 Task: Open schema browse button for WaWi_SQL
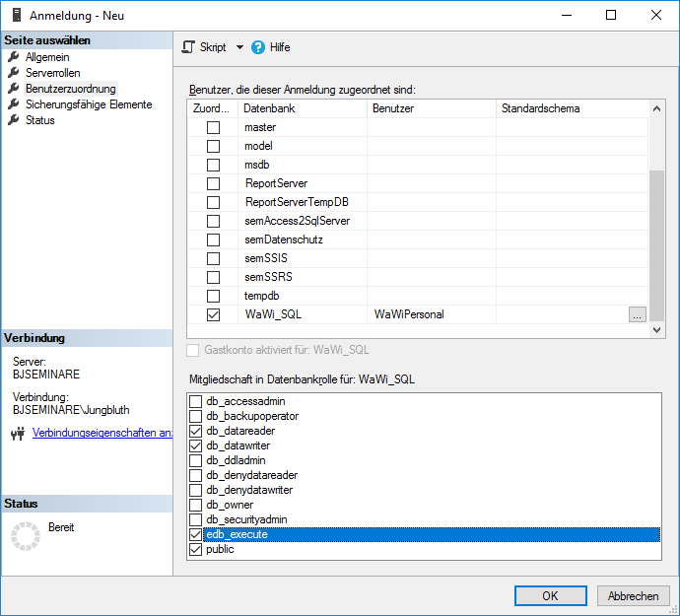pos(638,314)
